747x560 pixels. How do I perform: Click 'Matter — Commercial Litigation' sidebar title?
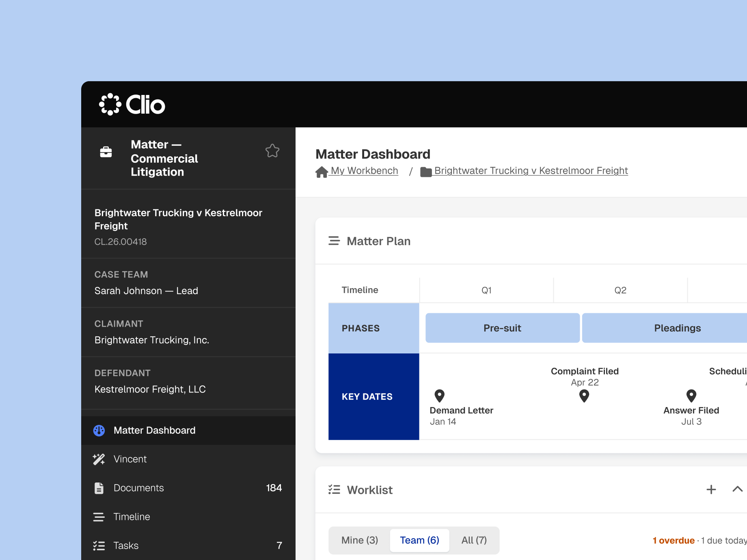coord(164,158)
